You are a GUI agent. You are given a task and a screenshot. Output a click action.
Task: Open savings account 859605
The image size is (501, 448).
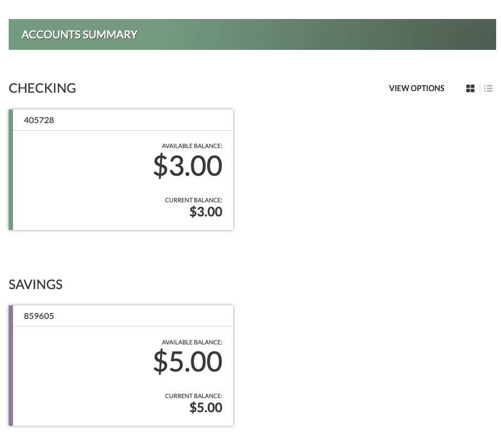[x=38, y=316]
